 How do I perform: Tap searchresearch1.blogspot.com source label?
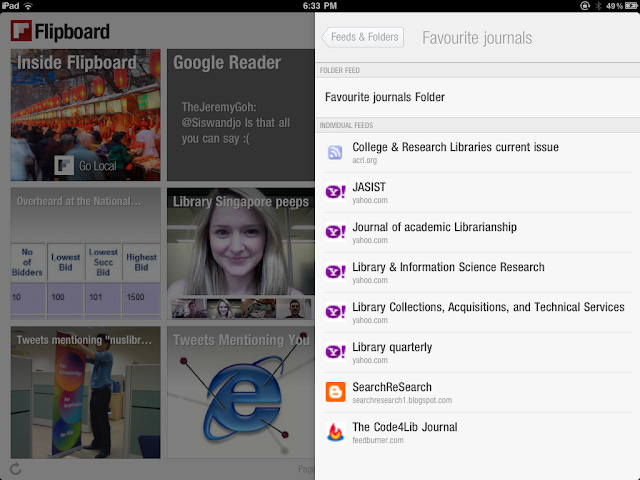pyautogui.click(x=402, y=400)
